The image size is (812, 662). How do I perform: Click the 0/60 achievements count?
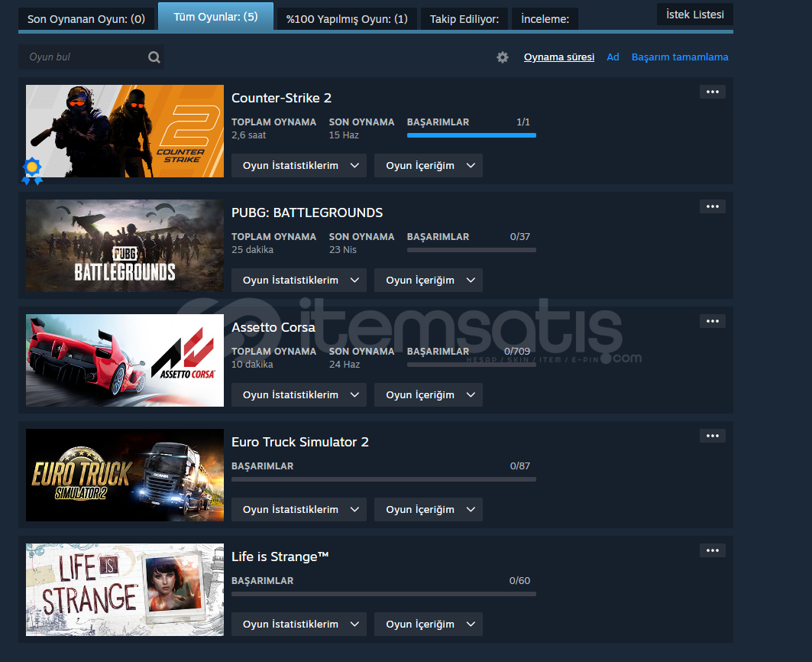(519, 581)
